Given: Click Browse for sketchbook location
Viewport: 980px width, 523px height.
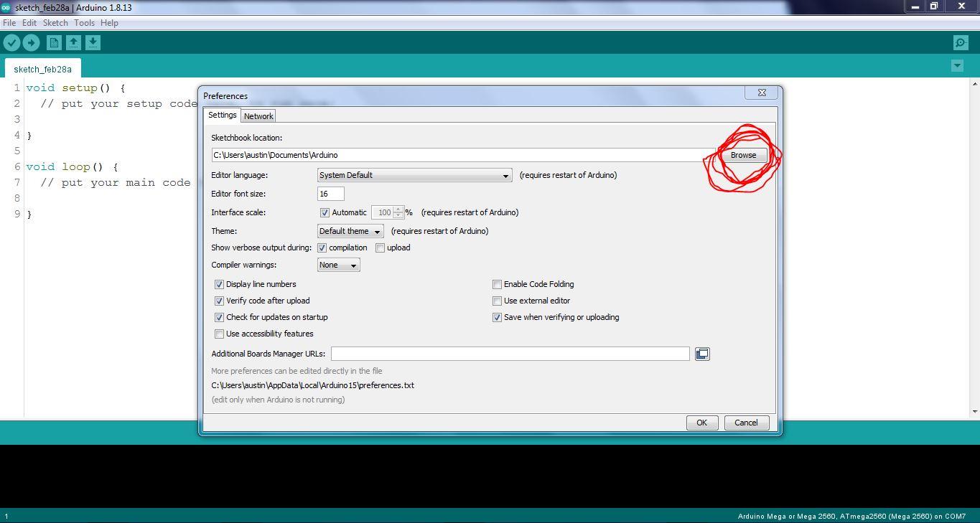Looking at the screenshot, I should point(743,155).
